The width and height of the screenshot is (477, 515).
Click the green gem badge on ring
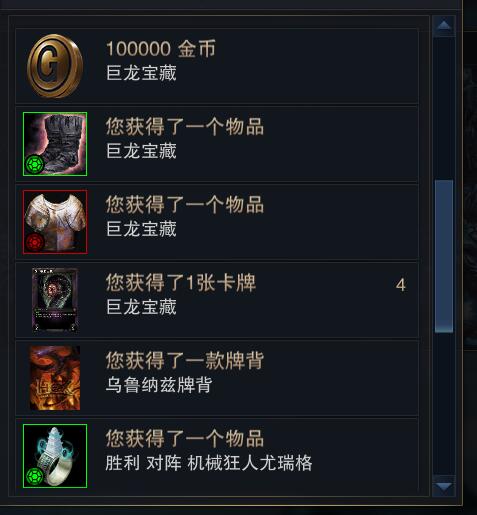(35, 477)
